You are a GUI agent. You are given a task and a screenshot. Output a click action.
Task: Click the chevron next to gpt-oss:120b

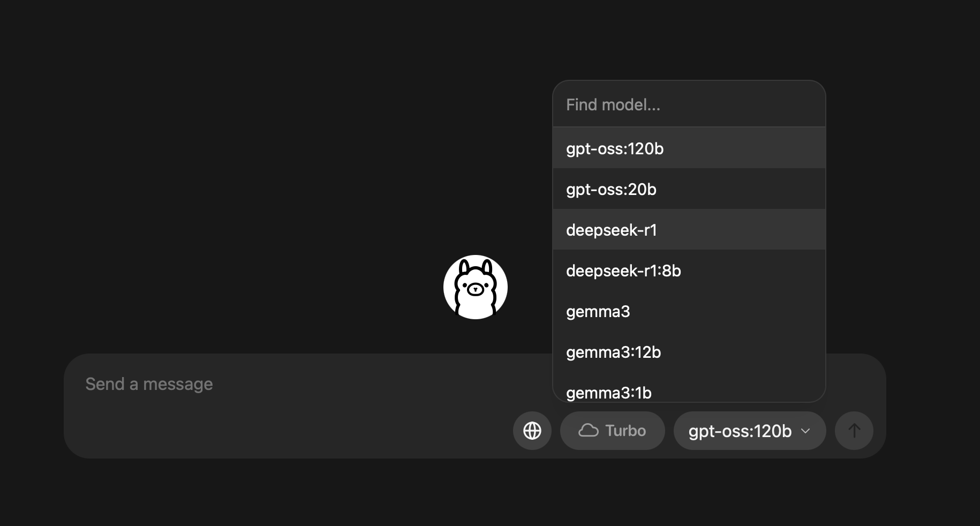click(805, 431)
